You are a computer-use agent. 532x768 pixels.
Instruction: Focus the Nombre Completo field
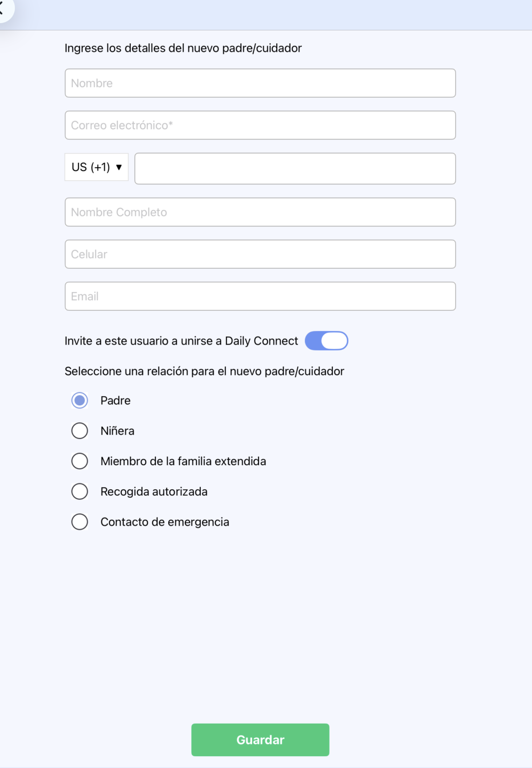point(260,212)
